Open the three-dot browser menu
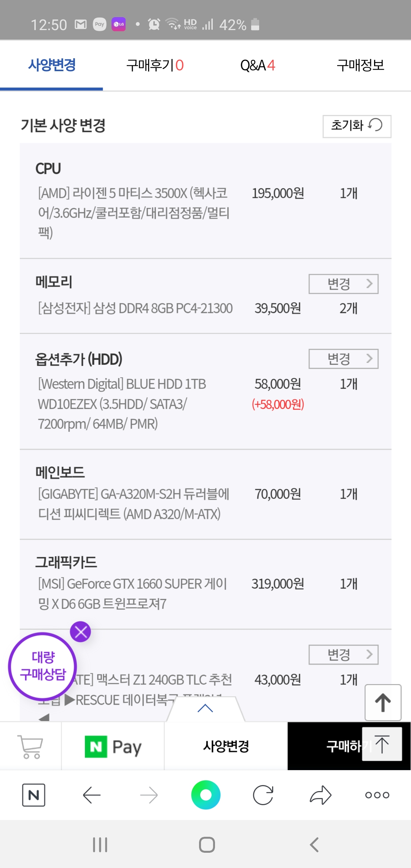 point(377,795)
